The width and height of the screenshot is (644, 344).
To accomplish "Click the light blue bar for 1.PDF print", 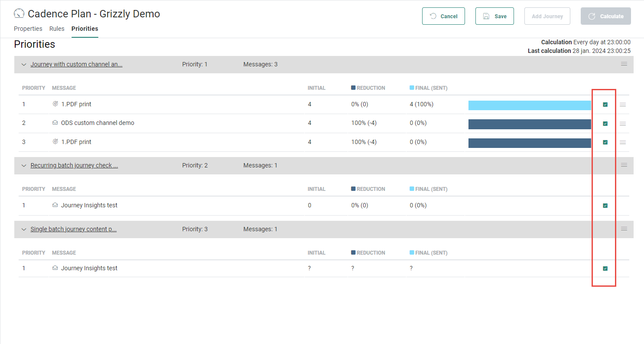I will click(x=529, y=105).
